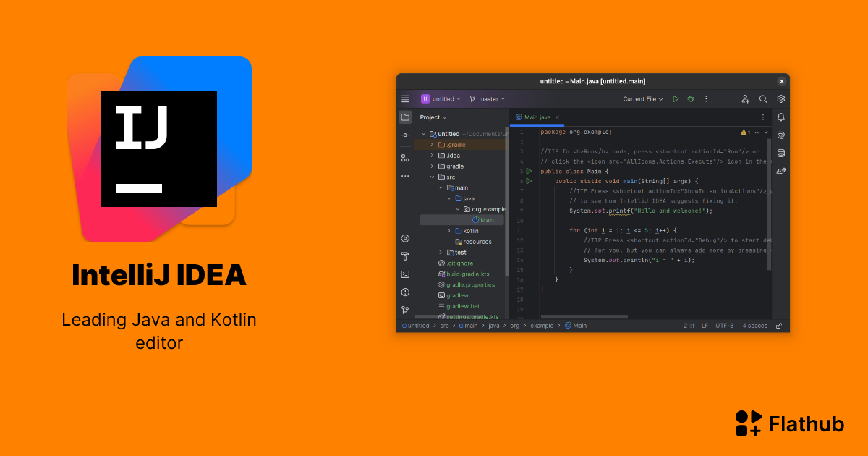
Task: Run the application with the green play button
Action: [x=675, y=98]
